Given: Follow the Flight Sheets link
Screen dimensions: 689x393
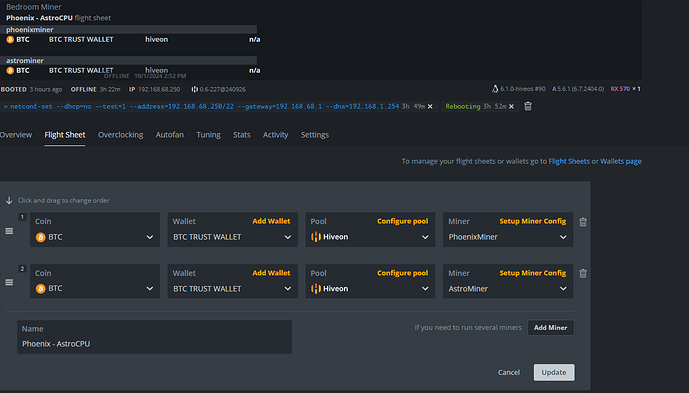Looking at the screenshot, I should (x=569, y=161).
